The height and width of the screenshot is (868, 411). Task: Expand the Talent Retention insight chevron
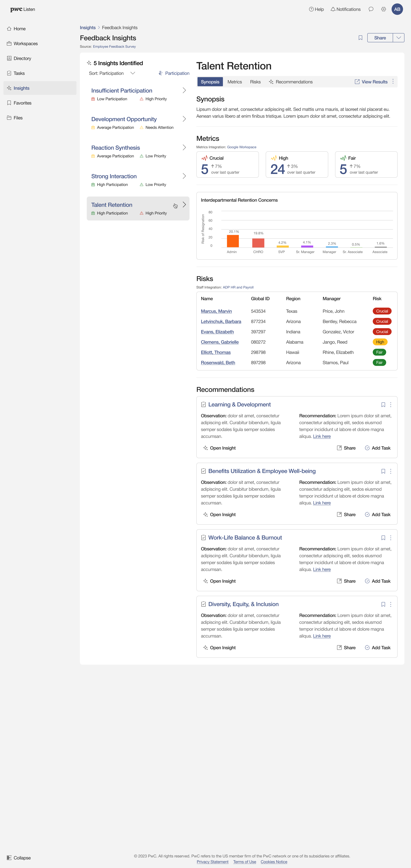[184, 205]
